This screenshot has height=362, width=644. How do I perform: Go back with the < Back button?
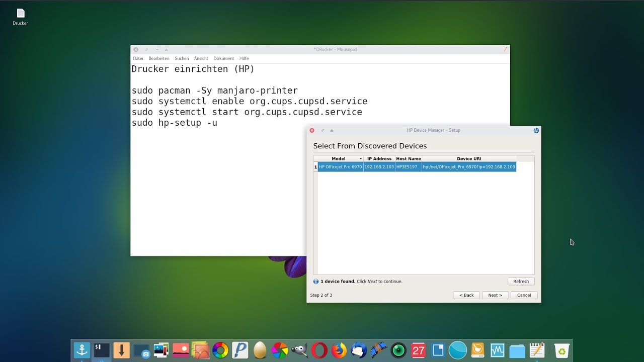pyautogui.click(x=466, y=295)
